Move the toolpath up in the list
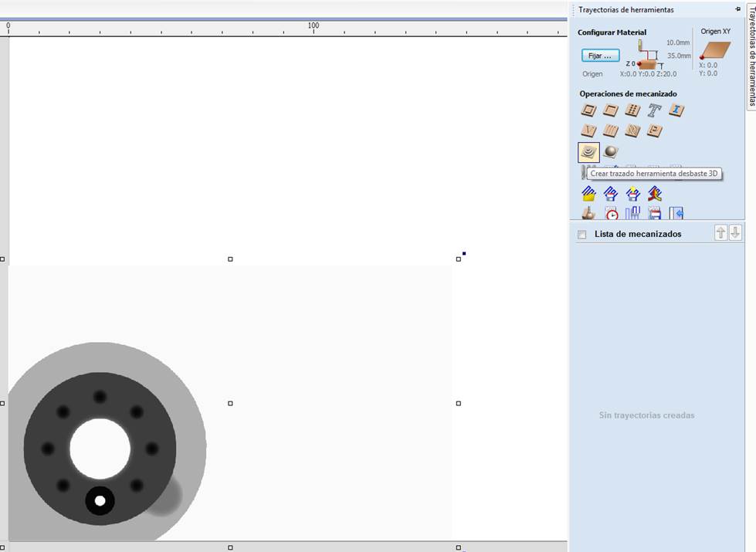This screenshot has height=552, width=756. point(720,233)
